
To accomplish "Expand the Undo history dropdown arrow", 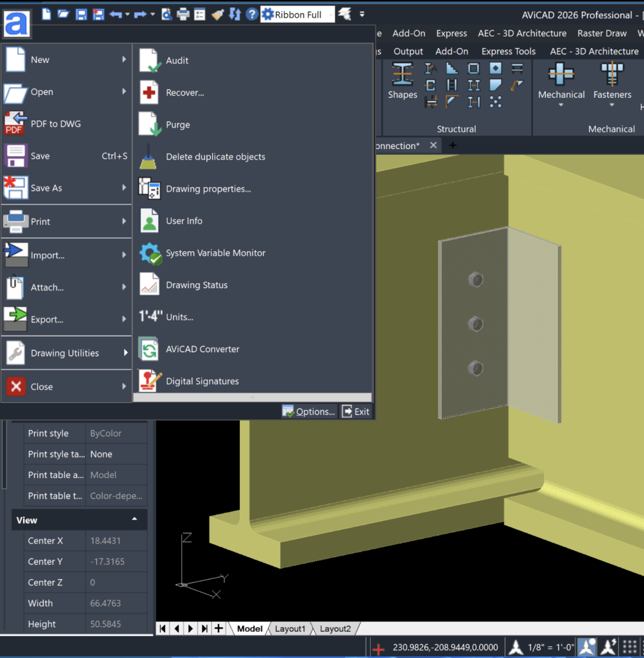I will [x=128, y=15].
